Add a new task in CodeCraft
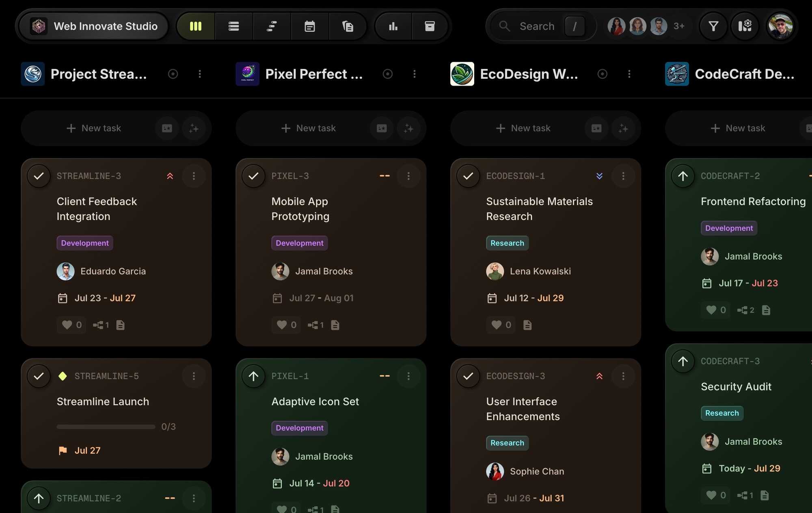Image resolution: width=812 pixels, height=513 pixels. pyautogui.click(x=738, y=128)
